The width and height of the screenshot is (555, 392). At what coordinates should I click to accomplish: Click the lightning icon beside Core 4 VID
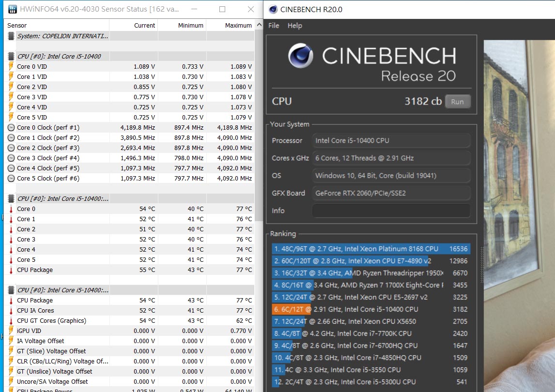click(x=11, y=107)
